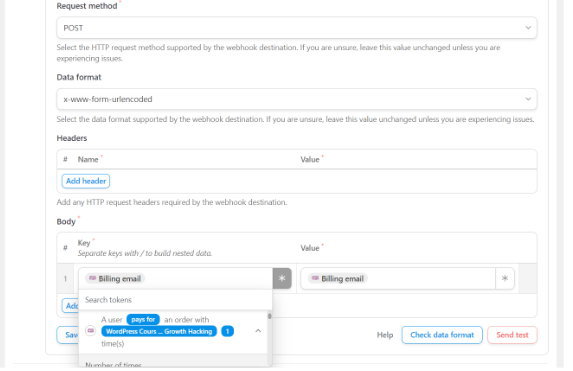Click the Add header button
Screen dimensions: 573x371
pos(86,181)
